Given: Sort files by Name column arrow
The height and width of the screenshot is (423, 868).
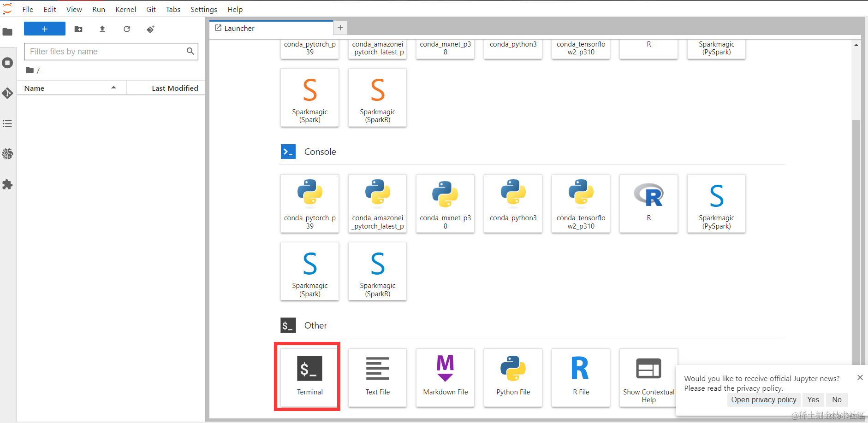Looking at the screenshot, I should (x=113, y=88).
